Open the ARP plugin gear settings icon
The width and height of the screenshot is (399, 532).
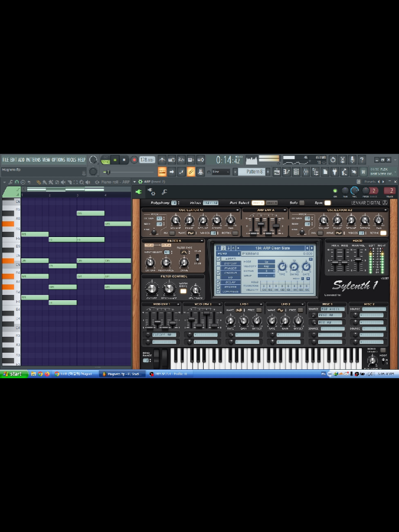[140, 182]
